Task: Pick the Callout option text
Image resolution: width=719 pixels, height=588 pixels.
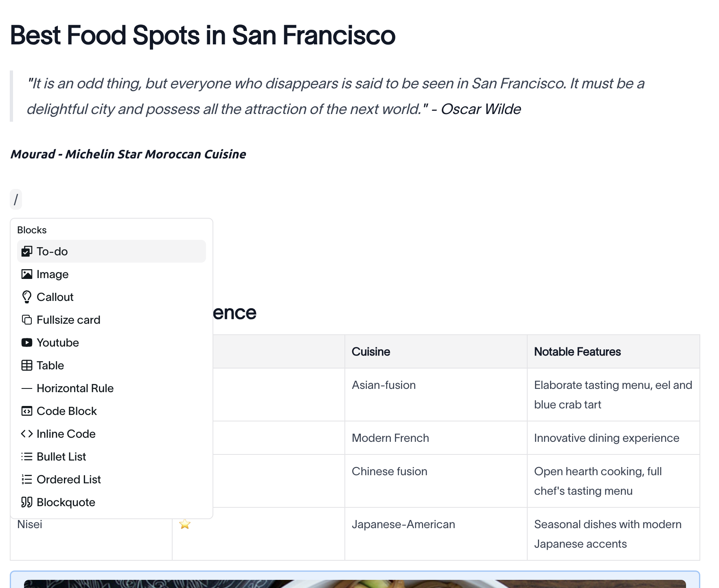Action: coord(55,297)
